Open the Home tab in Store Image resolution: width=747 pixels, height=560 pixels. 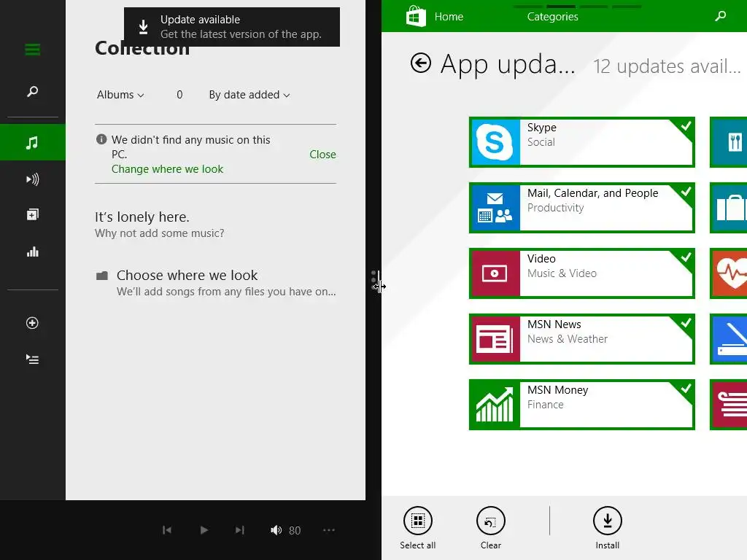(x=449, y=17)
